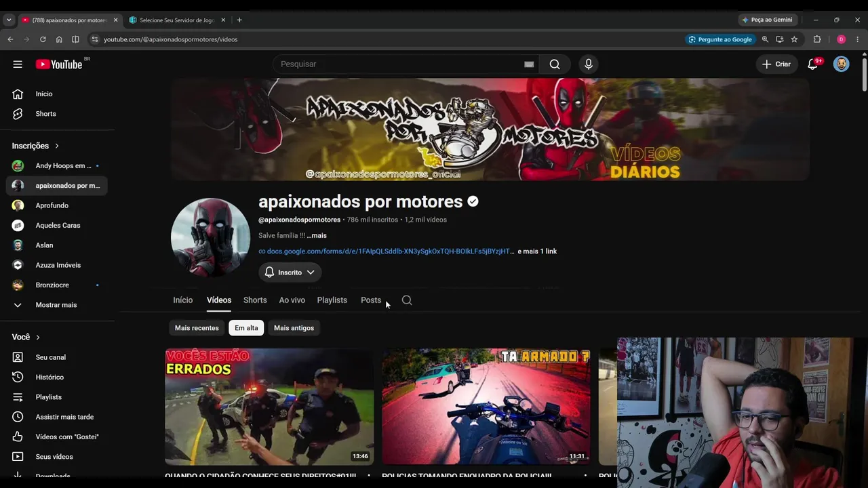Open the Chrome profile avatar
The image size is (868, 488).
841,39
